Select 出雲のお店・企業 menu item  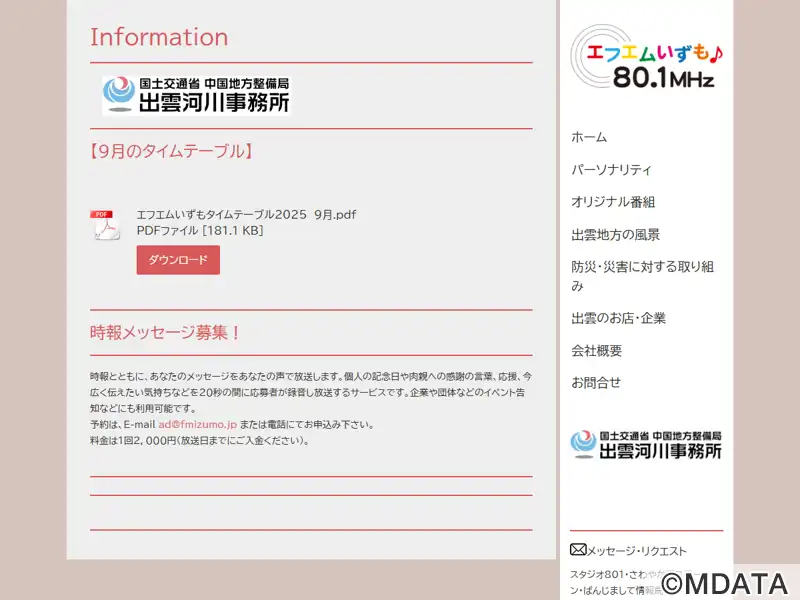coord(618,318)
